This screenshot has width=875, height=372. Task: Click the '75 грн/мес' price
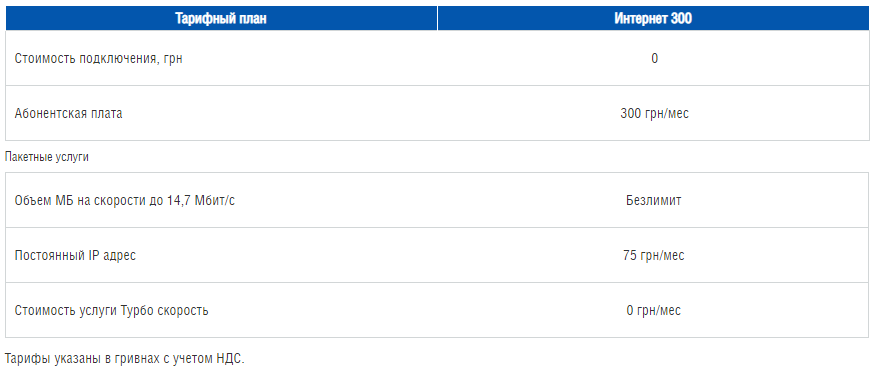click(x=653, y=255)
